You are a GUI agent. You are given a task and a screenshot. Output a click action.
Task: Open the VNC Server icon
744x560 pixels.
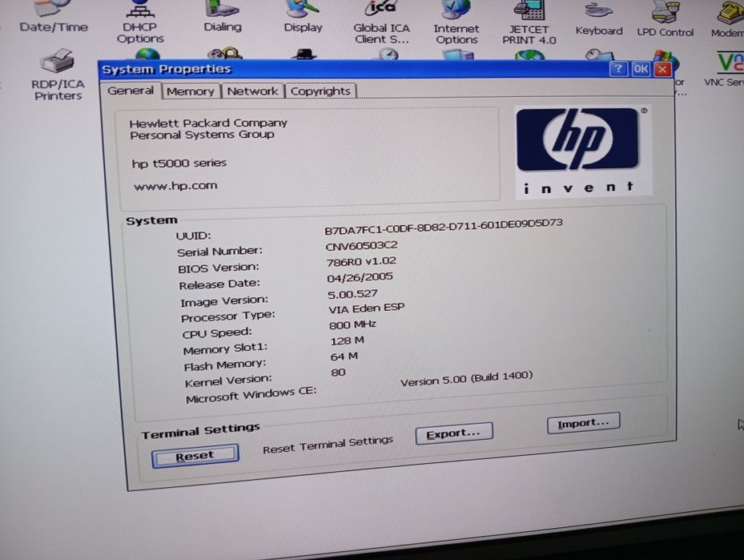pyautogui.click(x=725, y=69)
